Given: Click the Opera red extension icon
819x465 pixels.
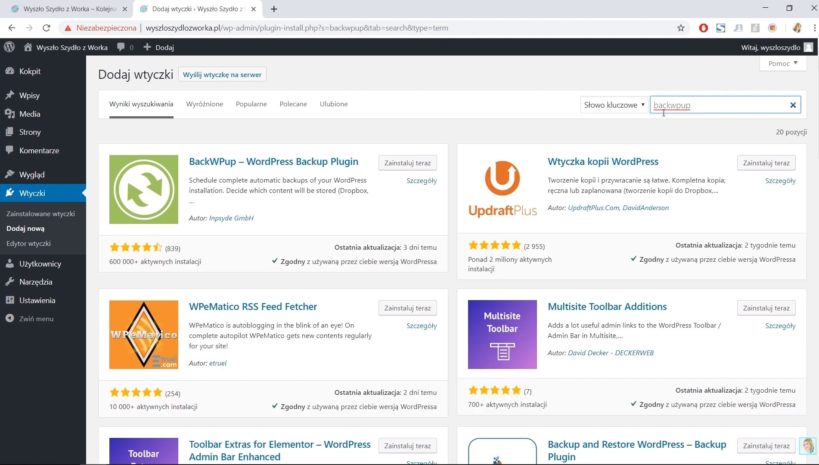Looking at the screenshot, I should click(x=703, y=28).
